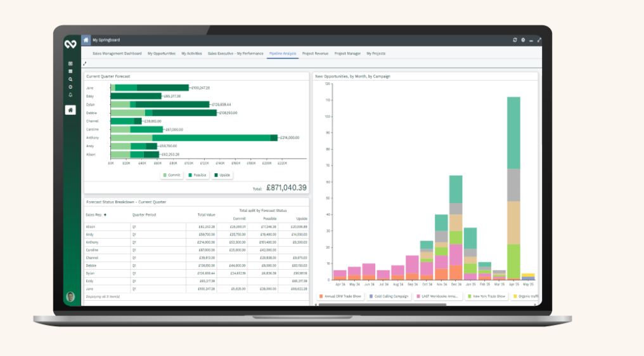Switch to the Sales Management Dashboard tab
644x356 pixels.
coord(117,53)
